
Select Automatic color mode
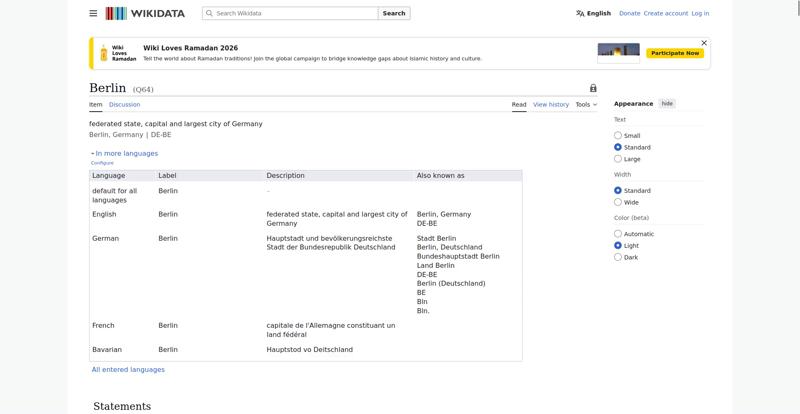click(x=618, y=234)
